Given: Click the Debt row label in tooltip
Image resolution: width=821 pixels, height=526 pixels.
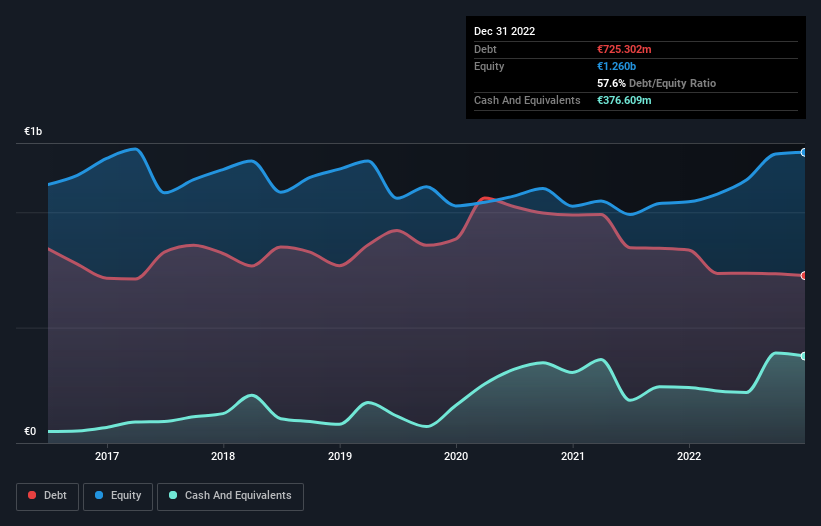Looking at the screenshot, I should [485, 49].
